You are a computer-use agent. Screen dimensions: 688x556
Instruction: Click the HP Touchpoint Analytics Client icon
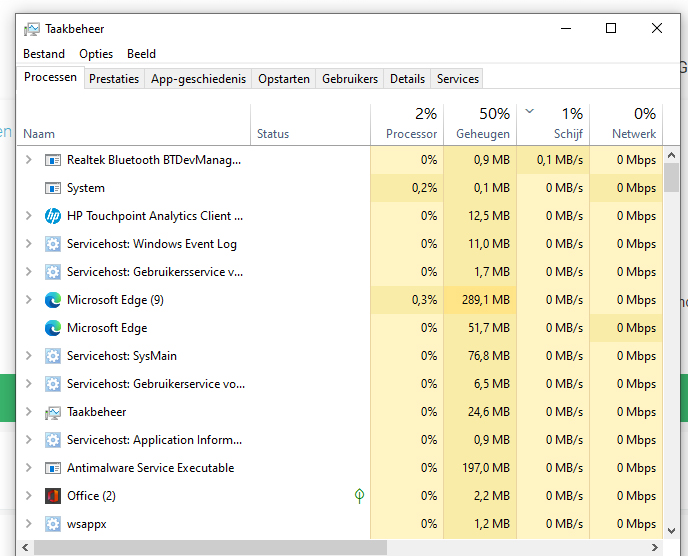[x=53, y=216]
